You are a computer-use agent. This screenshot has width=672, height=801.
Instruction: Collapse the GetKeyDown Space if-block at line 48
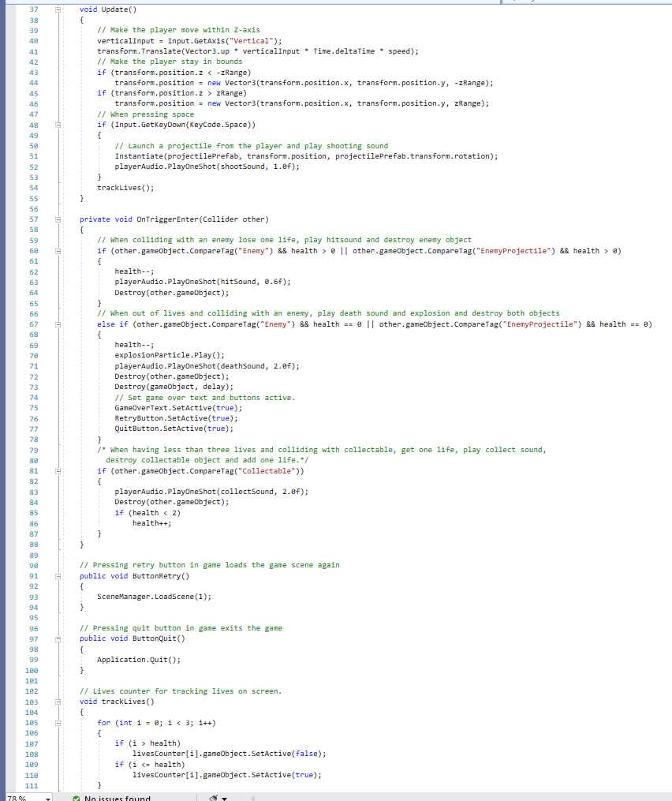[58, 125]
